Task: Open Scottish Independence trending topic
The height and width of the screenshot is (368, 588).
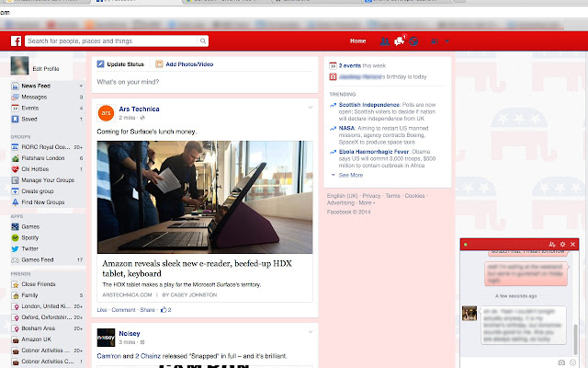Action: click(369, 105)
